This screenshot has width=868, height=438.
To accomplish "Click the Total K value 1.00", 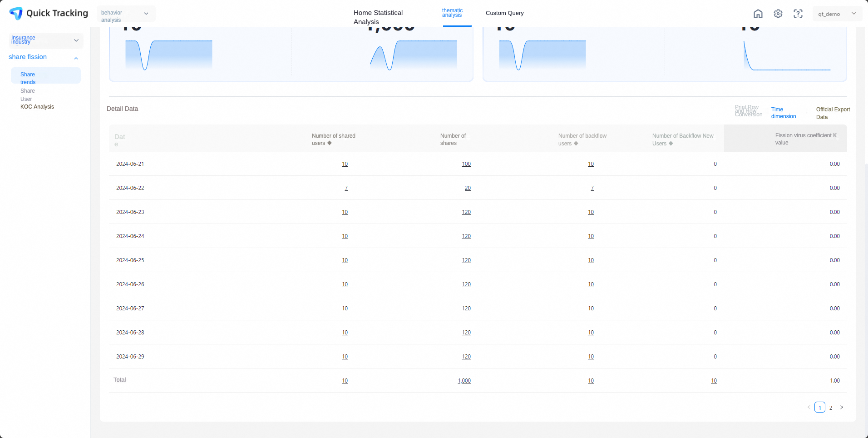I will coord(835,381).
